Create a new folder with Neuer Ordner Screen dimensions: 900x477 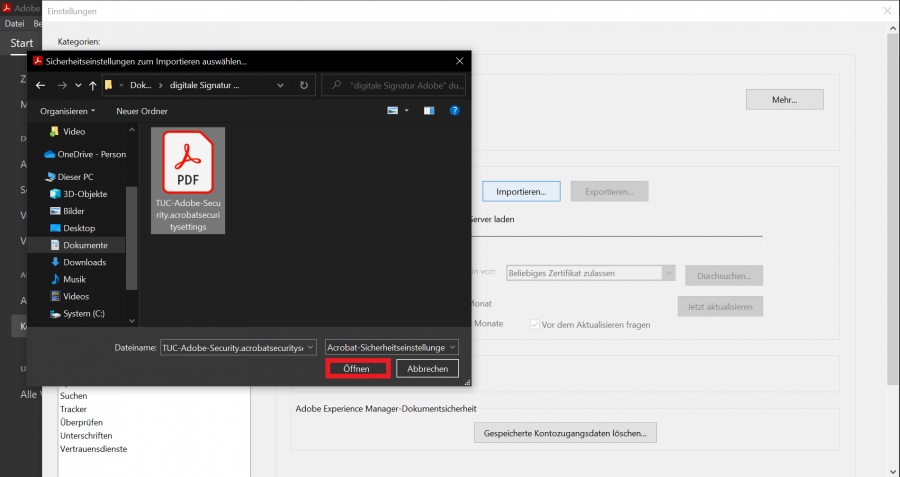(x=142, y=111)
